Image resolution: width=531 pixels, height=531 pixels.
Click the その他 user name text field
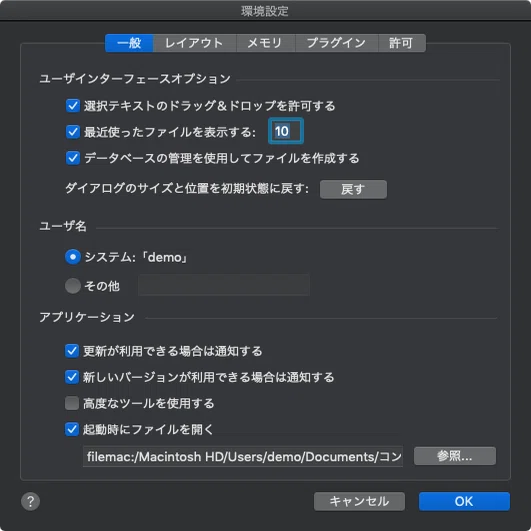coord(224,285)
